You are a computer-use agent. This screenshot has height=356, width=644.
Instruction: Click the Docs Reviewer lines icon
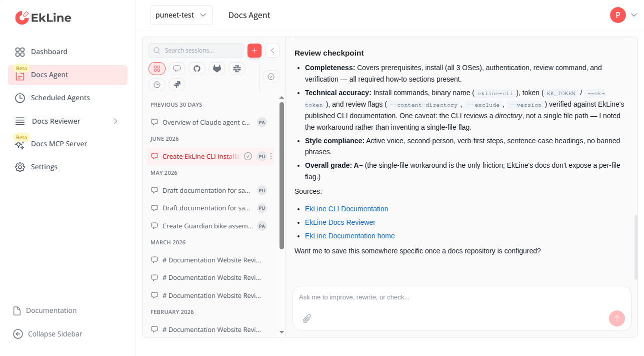[x=20, y=121]
